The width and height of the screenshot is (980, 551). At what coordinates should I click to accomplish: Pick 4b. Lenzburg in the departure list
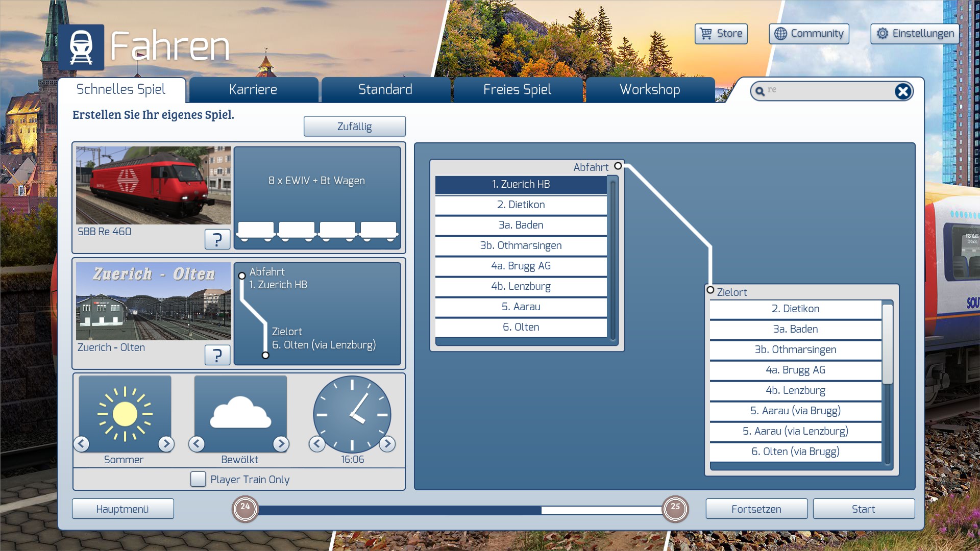[521, 286]
